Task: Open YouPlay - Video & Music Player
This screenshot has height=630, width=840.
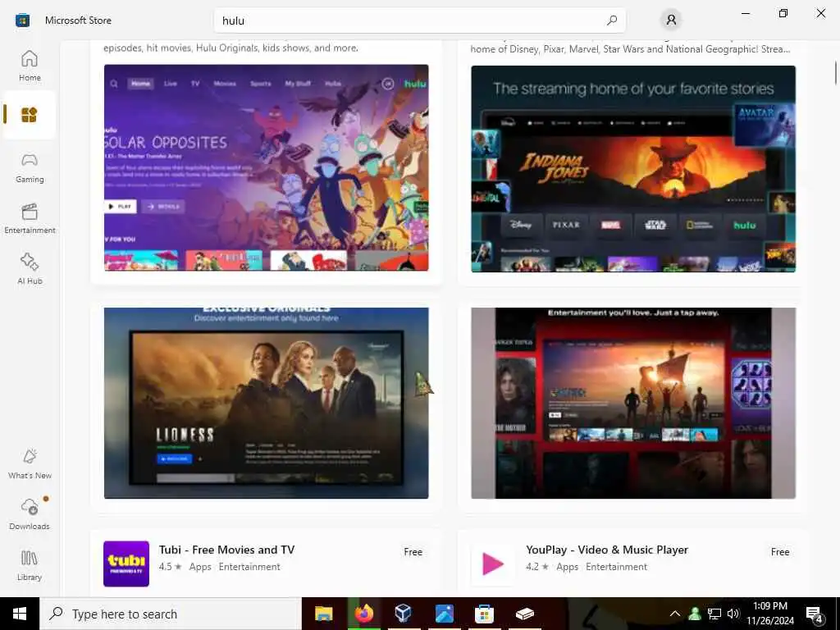Action: [607, 550]
